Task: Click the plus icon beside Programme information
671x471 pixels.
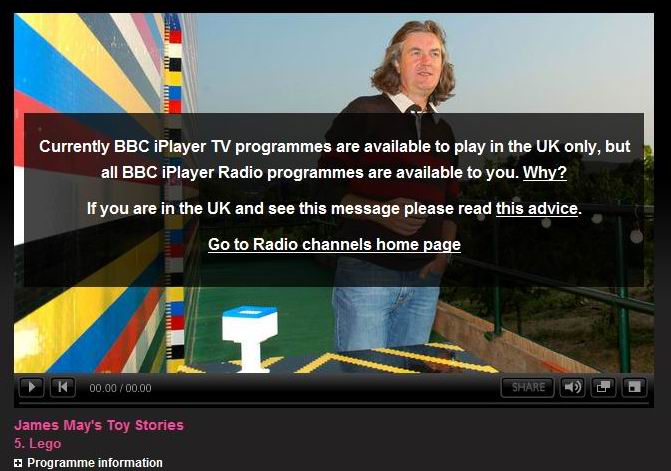Action: click(18, 463)
